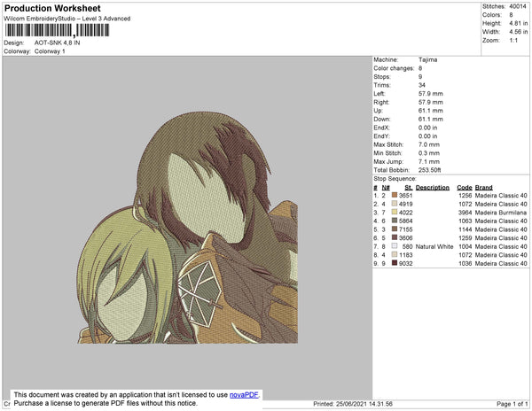Screen dimensions: 532x411
Task: Click the width value '4.56 in'
Action: (x=519, y=32)
